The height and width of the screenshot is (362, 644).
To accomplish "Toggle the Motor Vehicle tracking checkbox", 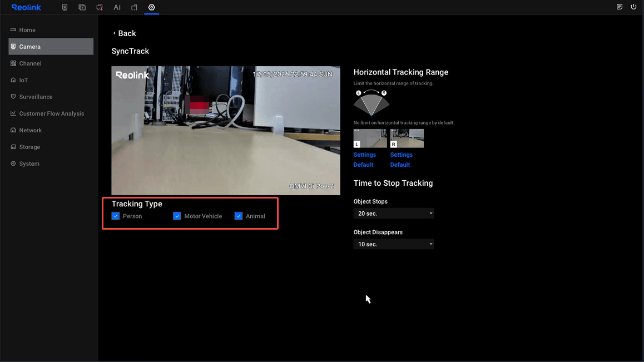I will click(177, 216).
